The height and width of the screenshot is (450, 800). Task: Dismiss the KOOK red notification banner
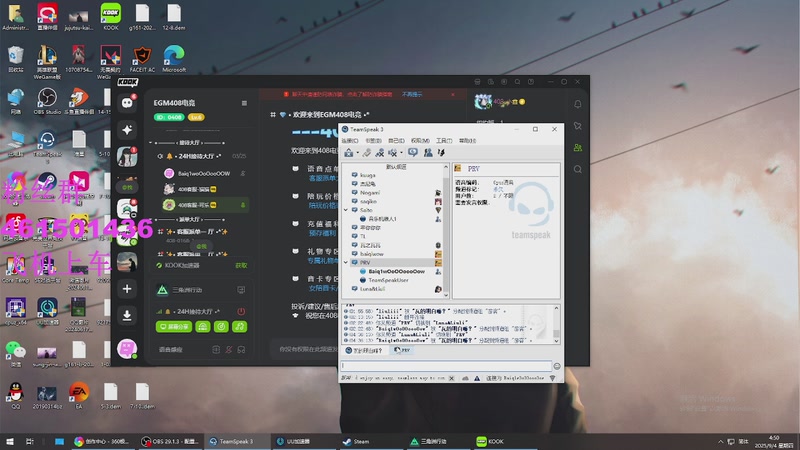[x=453, y=94]
